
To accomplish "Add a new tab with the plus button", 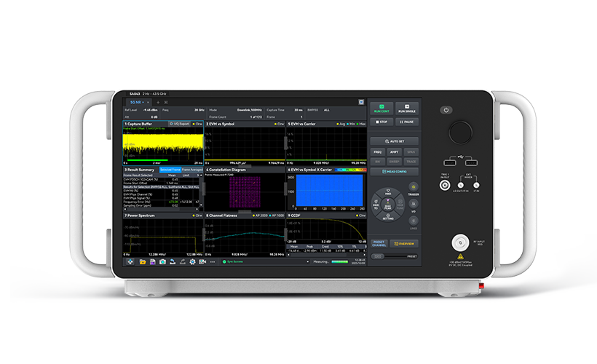I will click(x=158, y=103).
